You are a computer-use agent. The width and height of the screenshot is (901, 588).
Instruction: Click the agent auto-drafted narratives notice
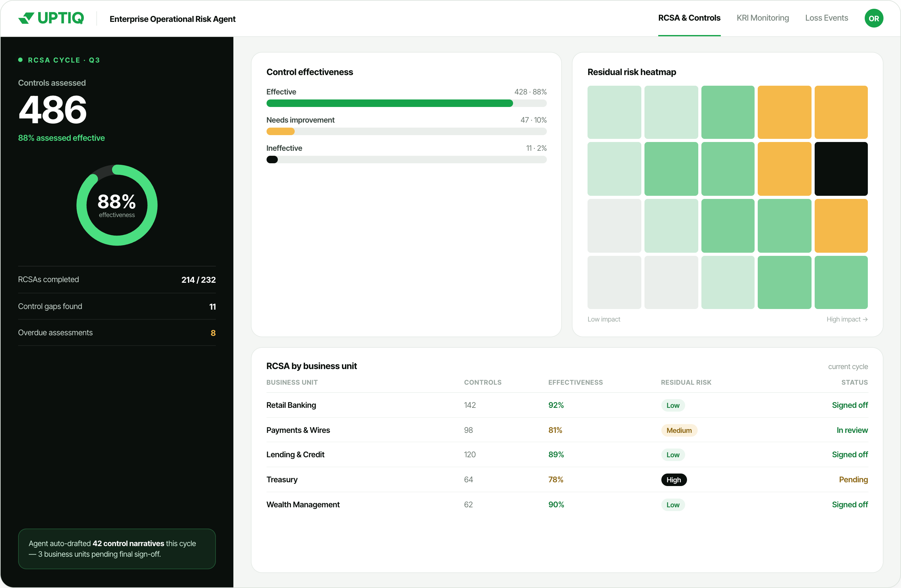click(x=117, y=549)
